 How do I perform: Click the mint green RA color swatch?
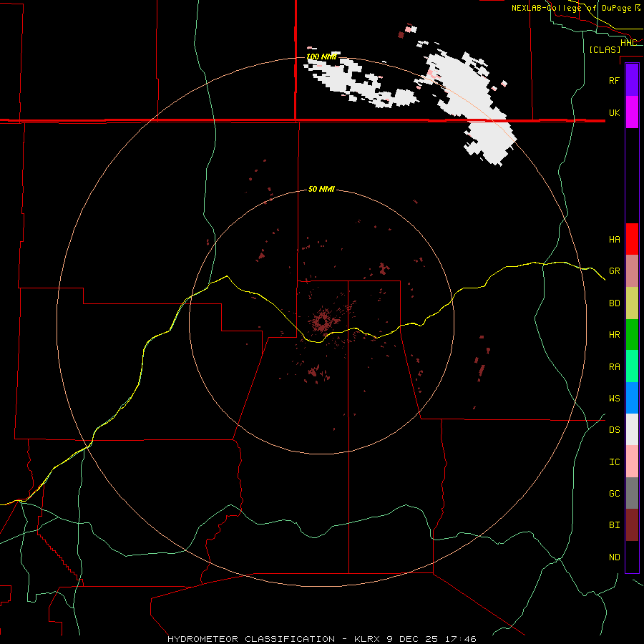click(632, 366)
